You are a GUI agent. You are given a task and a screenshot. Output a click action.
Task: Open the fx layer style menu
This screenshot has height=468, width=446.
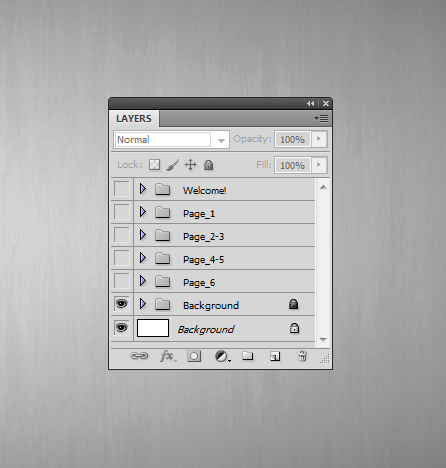(x=168, y=356)
